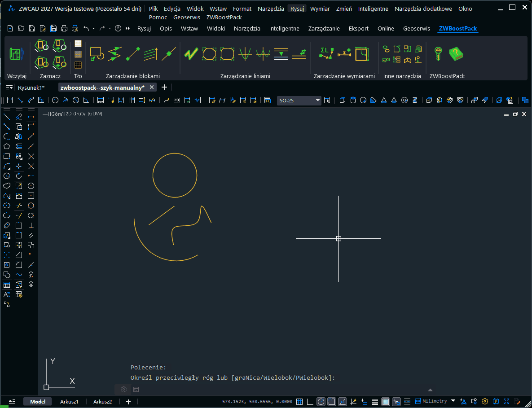Open the green ZWBoostPack help book icon
This screenshot has width=532, height=408.
tap(456, 54)
